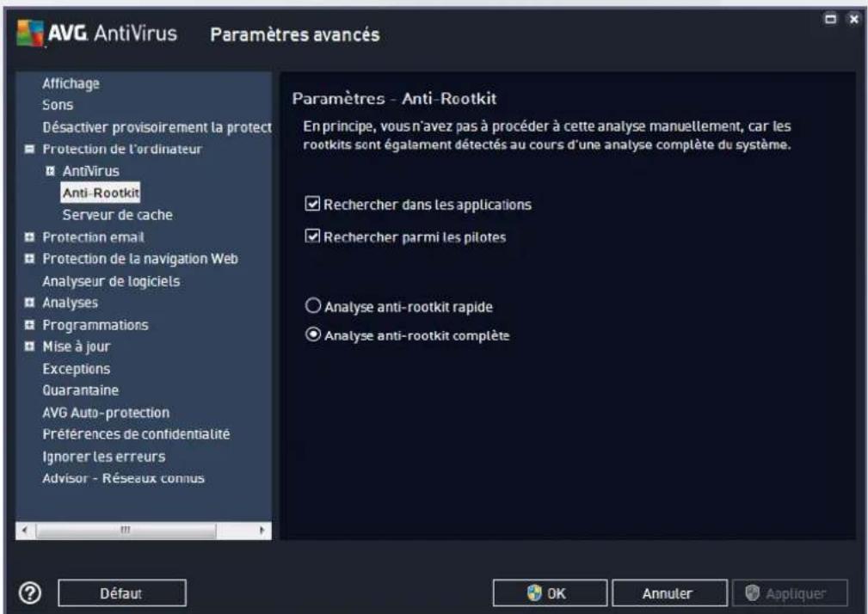Screen dimensions: 868x614
Task: Select Anti-Rootkit in the tree
Action: (x=100, y=193)
